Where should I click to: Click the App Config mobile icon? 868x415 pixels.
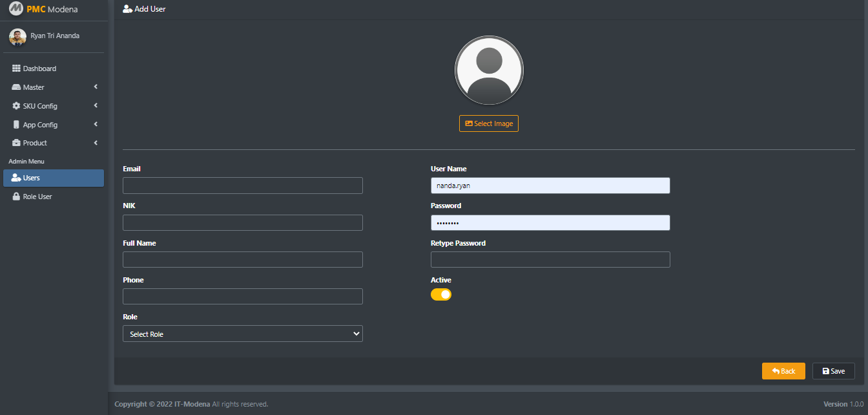pyautogui.click(x=17, y=125)
